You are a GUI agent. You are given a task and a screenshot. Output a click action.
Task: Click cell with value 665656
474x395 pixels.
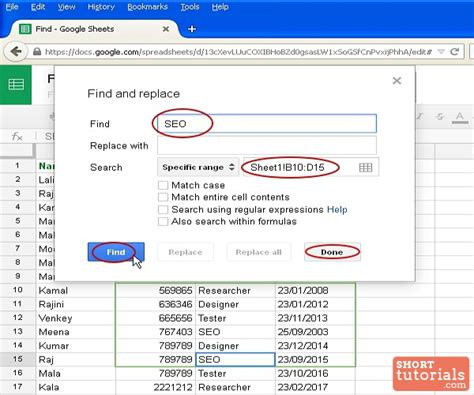pyautogui.click(x=155, y=318)
